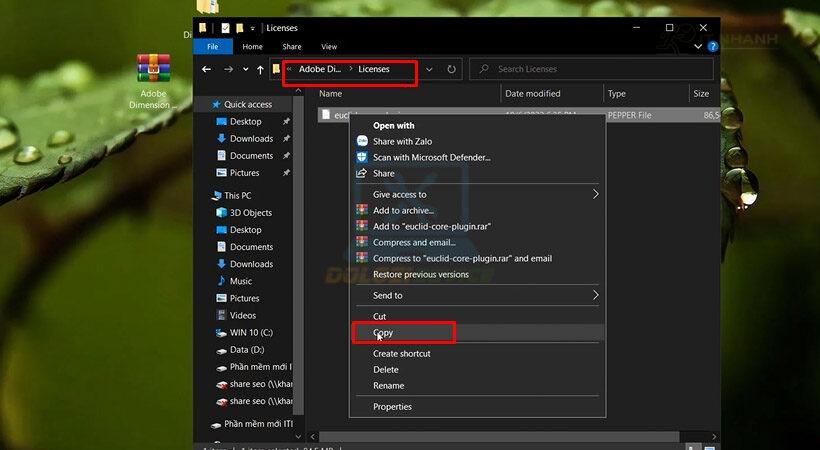Select Properties in context menu
Viewport: 820px width, 450px height.
pos(392,406)
